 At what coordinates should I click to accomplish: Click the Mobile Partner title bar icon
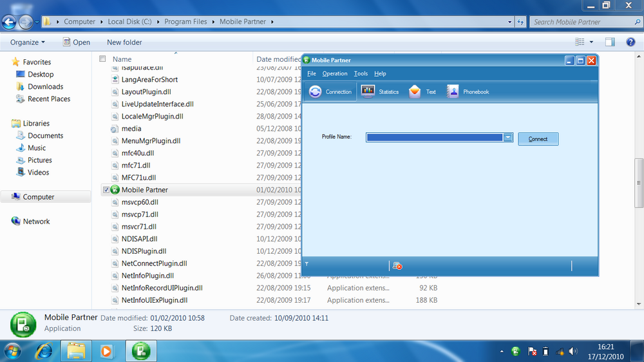(x=307, y=60)
